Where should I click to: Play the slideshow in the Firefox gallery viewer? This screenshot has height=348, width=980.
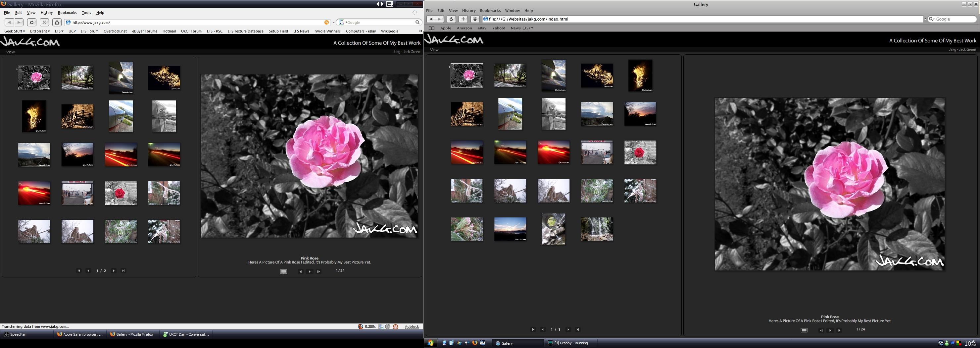coord(310,271)
